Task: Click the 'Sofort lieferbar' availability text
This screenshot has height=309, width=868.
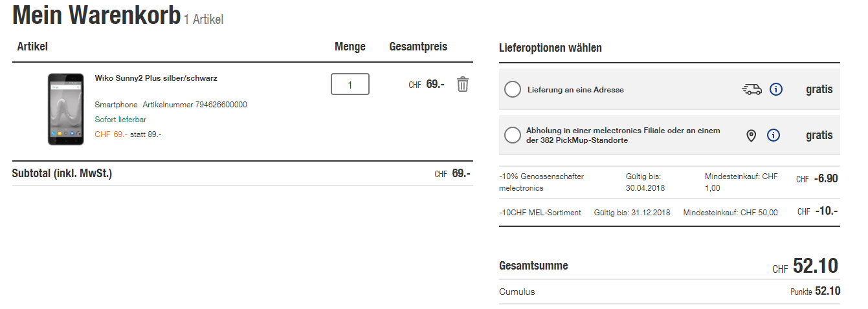Action: pos(120,120)
